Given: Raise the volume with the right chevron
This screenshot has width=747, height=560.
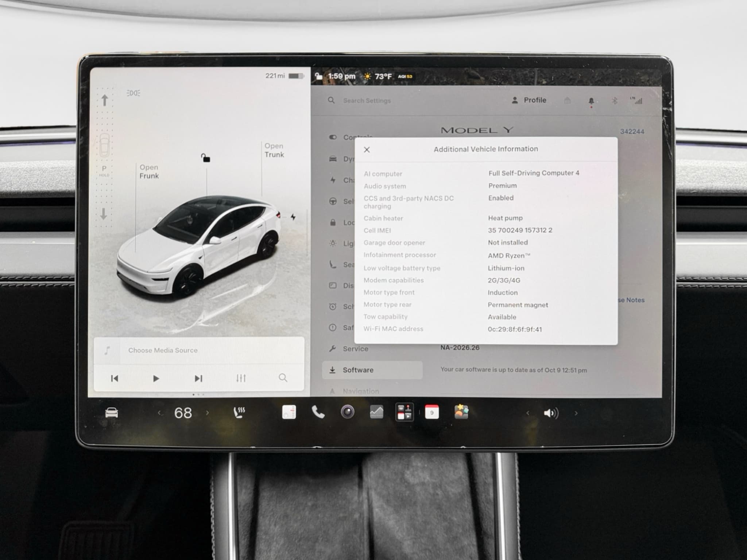Looking at the screenshot, I should pos(576,413).
